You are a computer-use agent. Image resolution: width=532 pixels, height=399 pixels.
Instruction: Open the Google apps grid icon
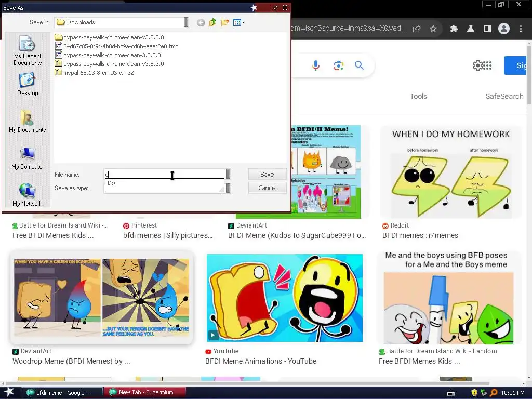487,65
